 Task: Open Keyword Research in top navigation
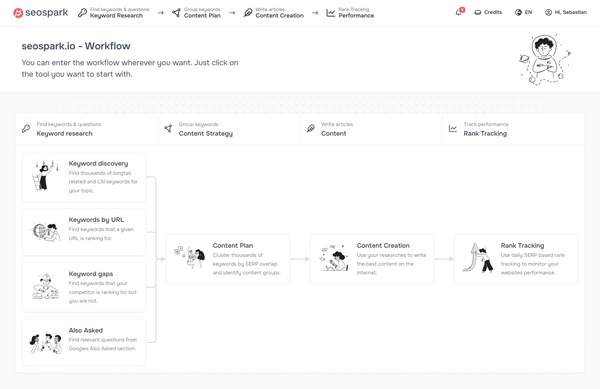[114, 13]
